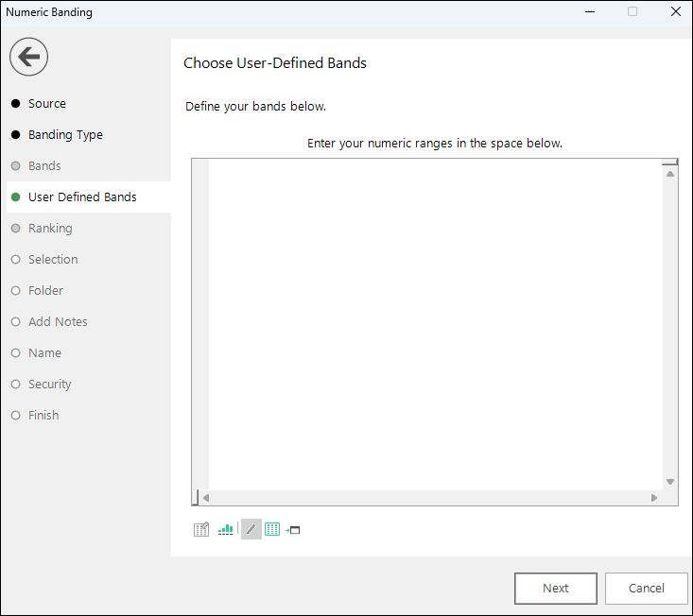Click the arrow-into-window icon
Image resolution: width=693 pixels, height=616 pixels.
tap(292, 530)
